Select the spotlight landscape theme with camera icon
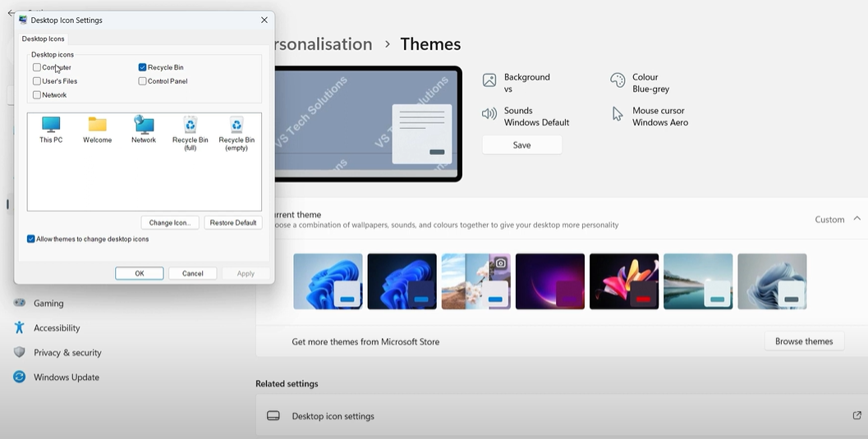This screenshot has width=868, height=439. click(476, 281)
